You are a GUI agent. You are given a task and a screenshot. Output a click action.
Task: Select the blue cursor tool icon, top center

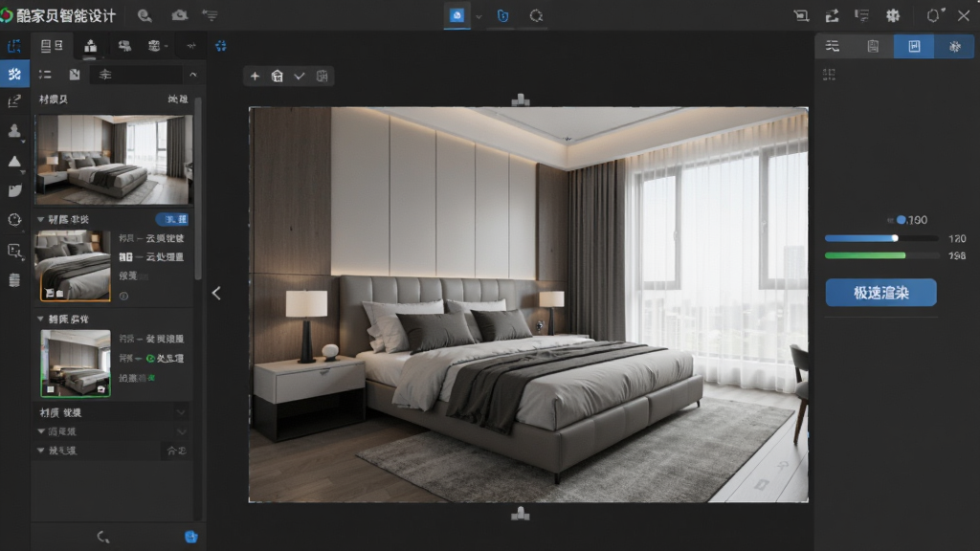tap(502, 15)
